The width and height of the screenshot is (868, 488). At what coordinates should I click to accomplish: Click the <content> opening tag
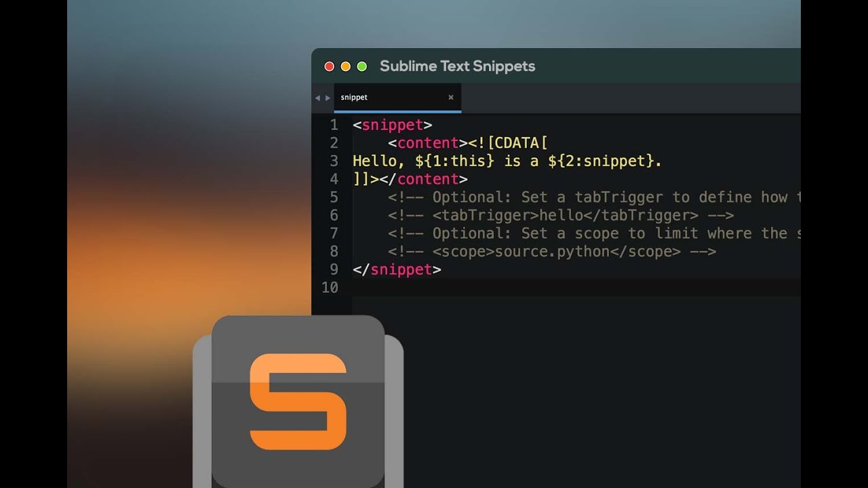pyautogui.click(x=428, y=143)
